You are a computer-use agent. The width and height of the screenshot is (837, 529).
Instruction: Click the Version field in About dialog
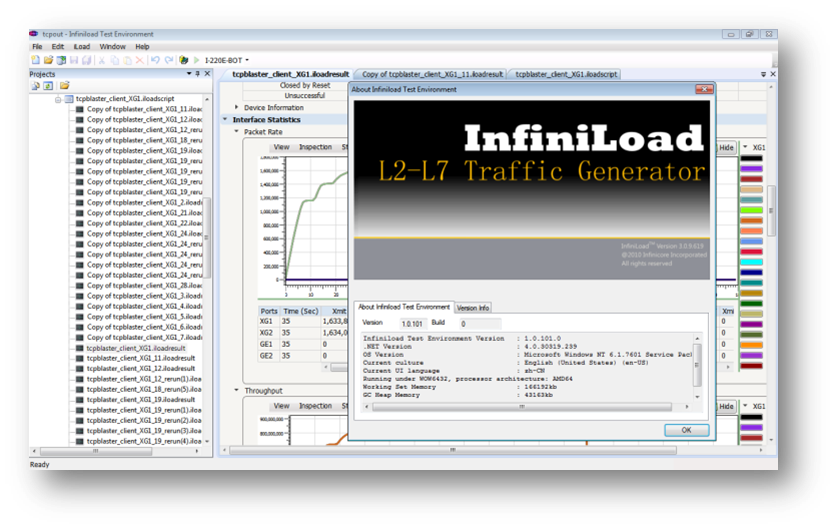413,323
